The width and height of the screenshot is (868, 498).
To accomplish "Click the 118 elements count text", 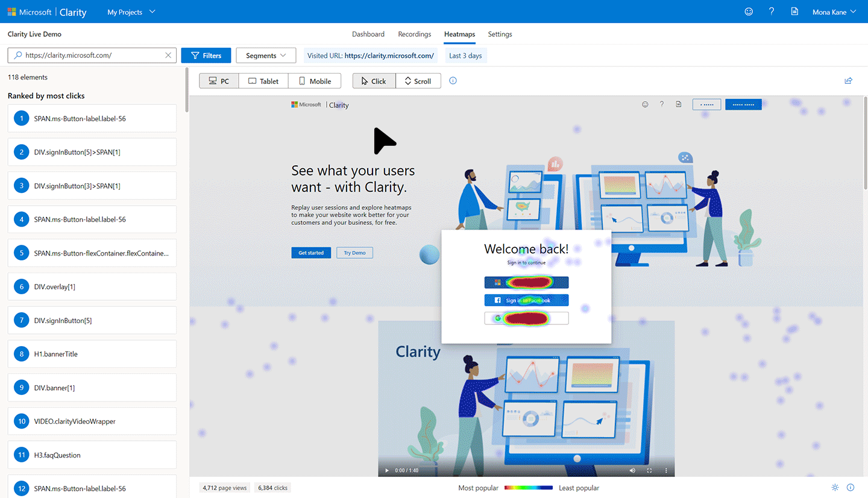I will coord(28,77).
